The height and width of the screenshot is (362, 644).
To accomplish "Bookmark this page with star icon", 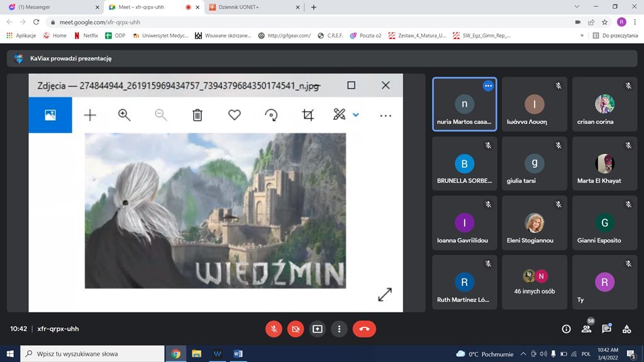I will (x=604, y=22).
